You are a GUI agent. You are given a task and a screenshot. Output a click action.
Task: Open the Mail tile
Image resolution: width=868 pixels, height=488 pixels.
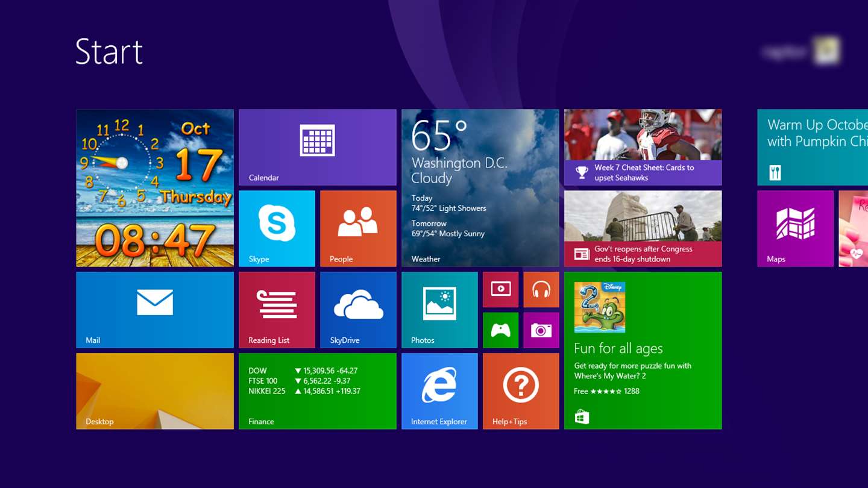click(155, 310)
